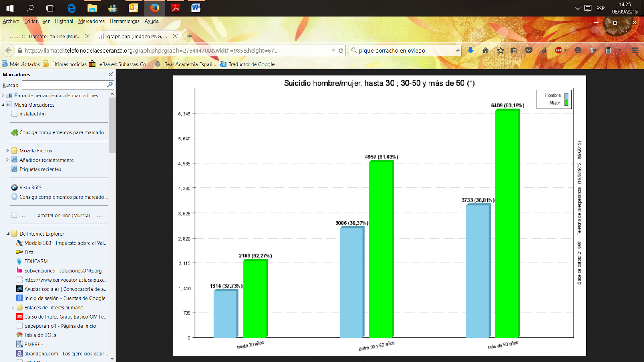Open Word from the taskbar
644x362 pixels.
click(196, 8)
